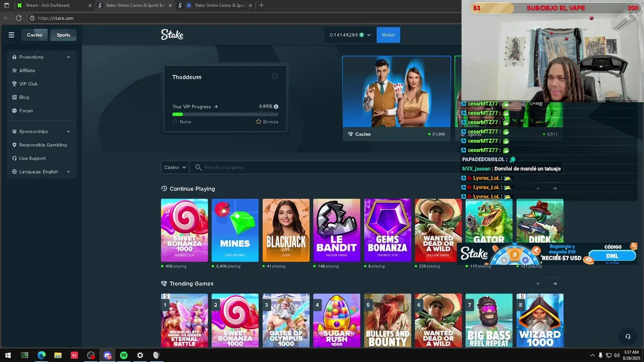The width and height of the screenshot is (644, 362).
Task: Expand the Promotions sidebar section
Action: [x=41, y=57]
